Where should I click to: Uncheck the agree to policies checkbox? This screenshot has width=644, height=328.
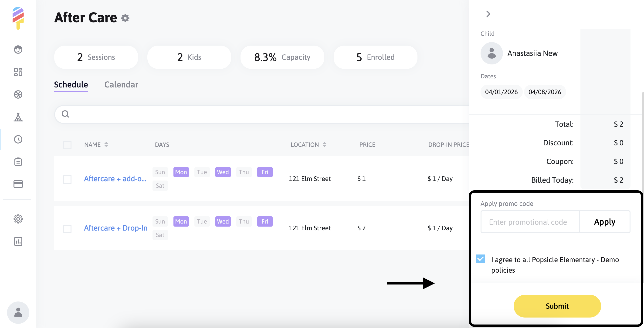click(481, 259)
